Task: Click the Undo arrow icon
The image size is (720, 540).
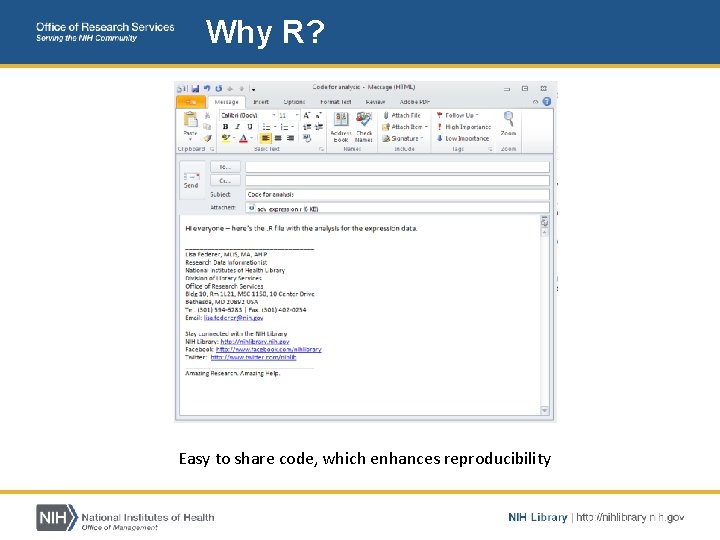Action: pyautogui.click(x=207, y=88)
